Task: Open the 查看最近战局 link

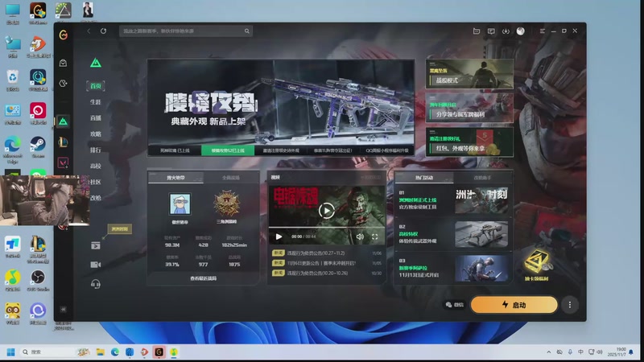Action: point(204,278)
